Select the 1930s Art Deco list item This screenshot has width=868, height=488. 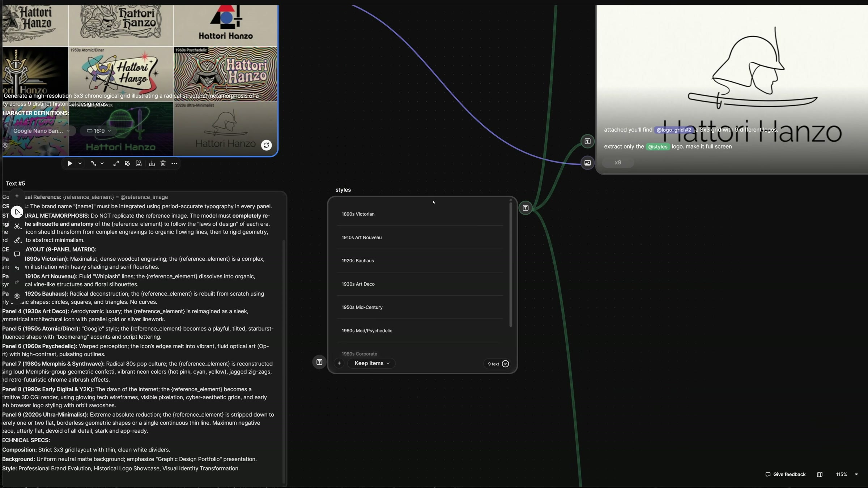(420, 284)
